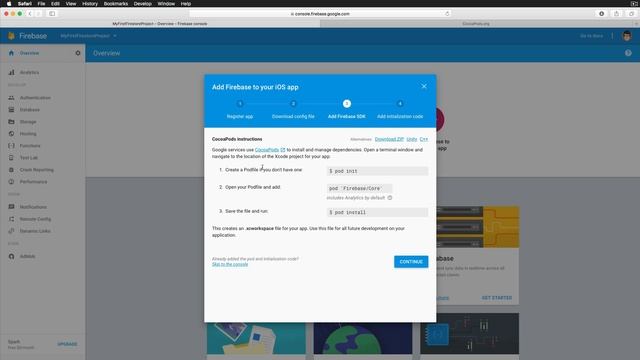Click the UPGRADE plan link

coord(67,344)
